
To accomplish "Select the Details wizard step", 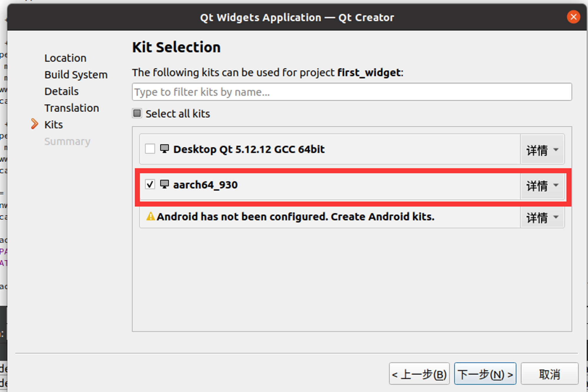I will [61, 91].
